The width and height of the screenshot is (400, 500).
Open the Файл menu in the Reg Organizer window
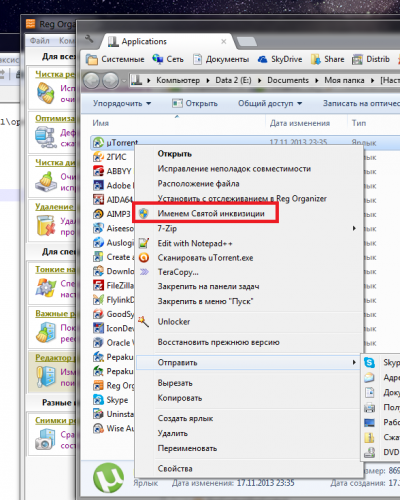tap(40, 41)
